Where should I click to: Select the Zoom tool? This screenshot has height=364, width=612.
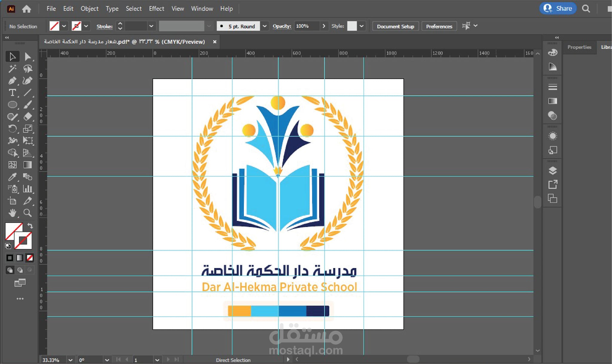(27, 213)
